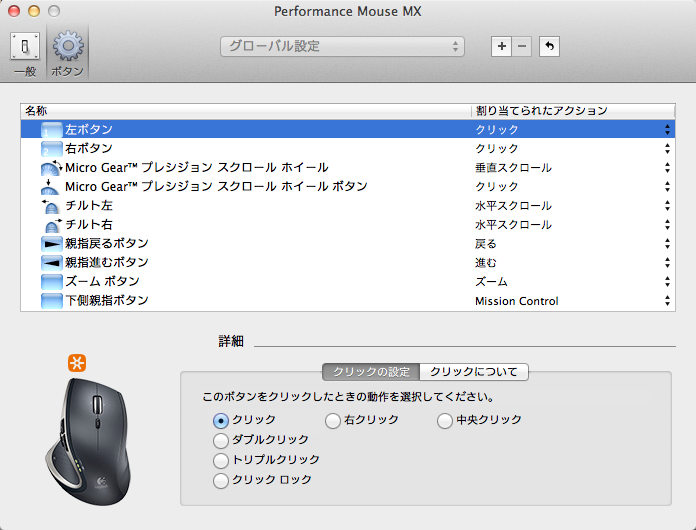Select the クリック radio option

[x=221, y=420]
